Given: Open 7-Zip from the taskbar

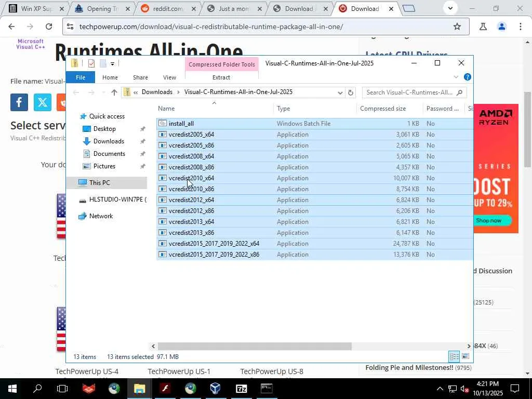Looking at the screenshot, I should pyautogui.click(x=241, y=389).
